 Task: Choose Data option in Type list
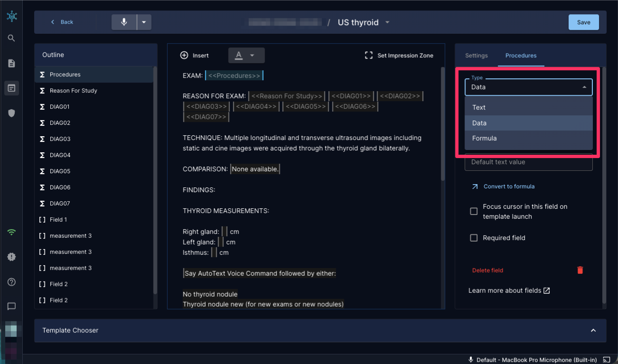(528, 123)
